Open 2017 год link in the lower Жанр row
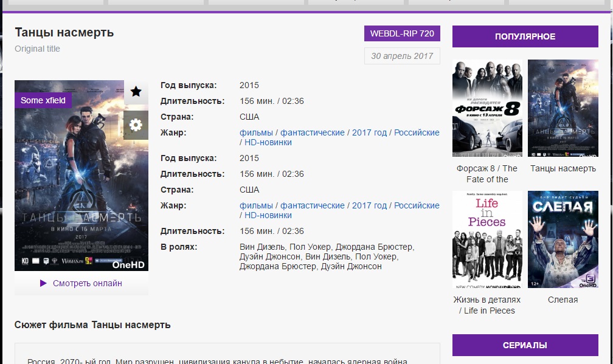Screen dimensions: 613x364 (x=370, y=205)
